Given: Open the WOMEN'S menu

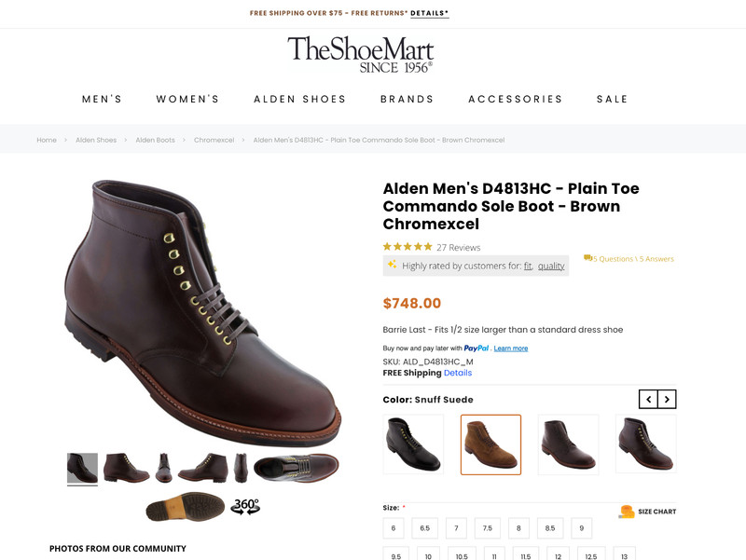Looking at the screenshot, I should (188, 98).
